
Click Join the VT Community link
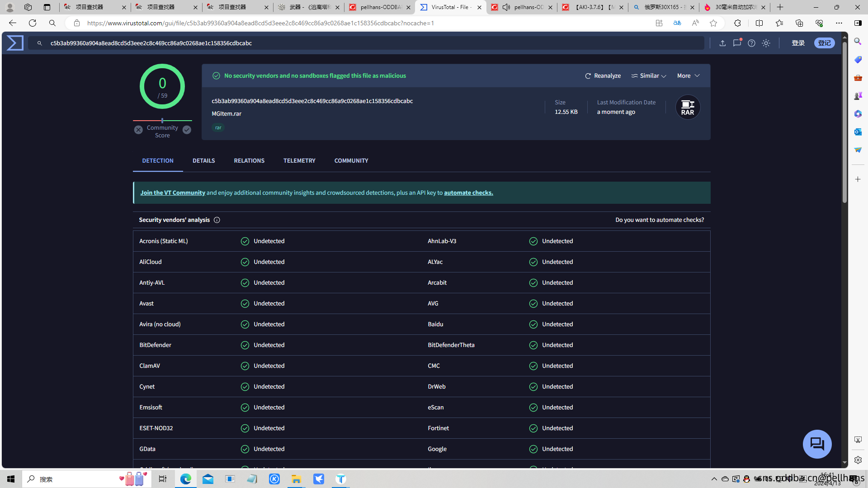pyautogui.click(x=173, y=193)
